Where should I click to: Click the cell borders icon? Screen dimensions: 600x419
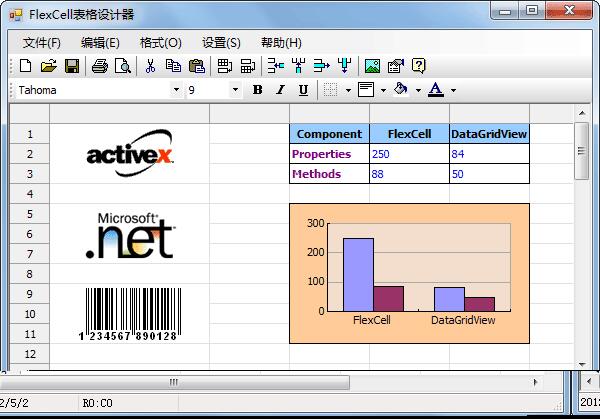tap(331, 90)
